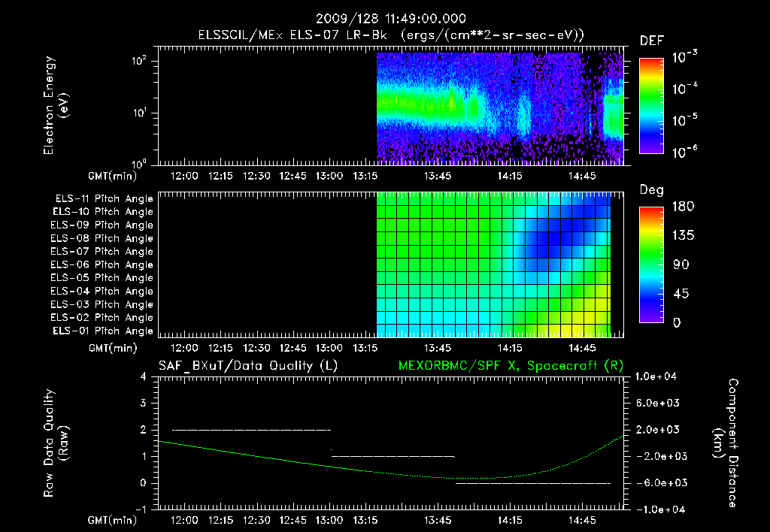The width and height of the screenshot is (770, 532).
Task: Click the 'Raw Data Quality (Raw)' axis label
Action: point(56,443)
